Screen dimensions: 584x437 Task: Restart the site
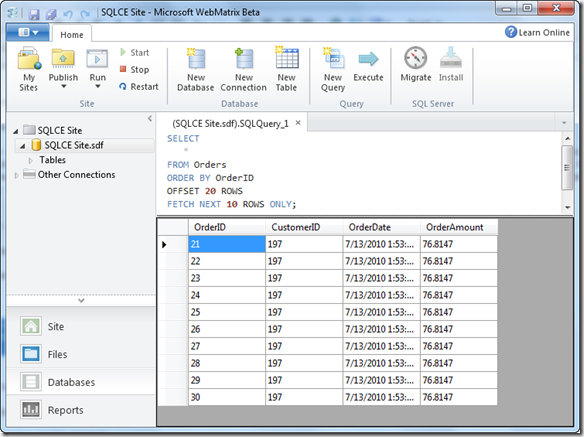point(139,86)
